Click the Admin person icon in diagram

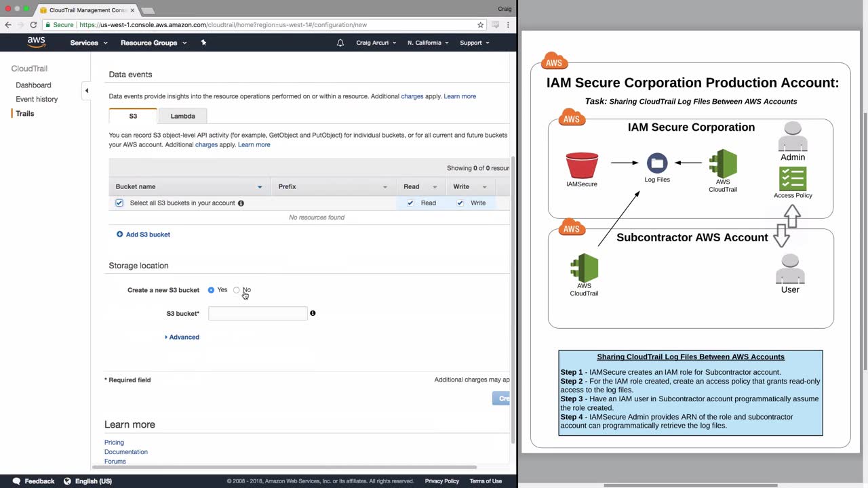(x=793, y=137)
